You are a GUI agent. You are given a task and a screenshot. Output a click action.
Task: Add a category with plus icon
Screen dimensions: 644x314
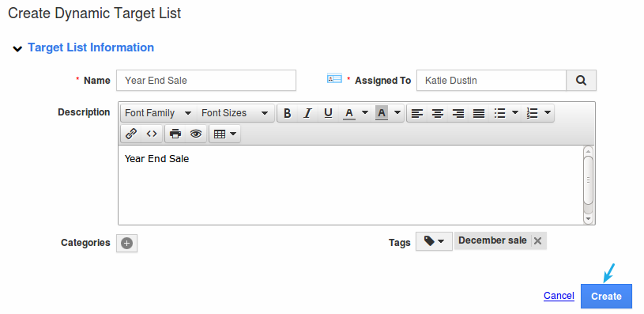pos(127,244)
